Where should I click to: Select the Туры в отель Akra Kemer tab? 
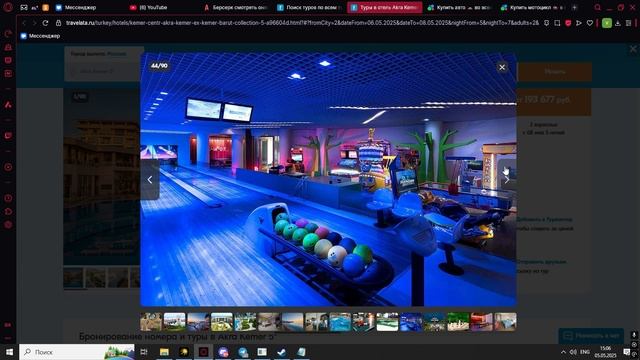click(x=384, y=7)
